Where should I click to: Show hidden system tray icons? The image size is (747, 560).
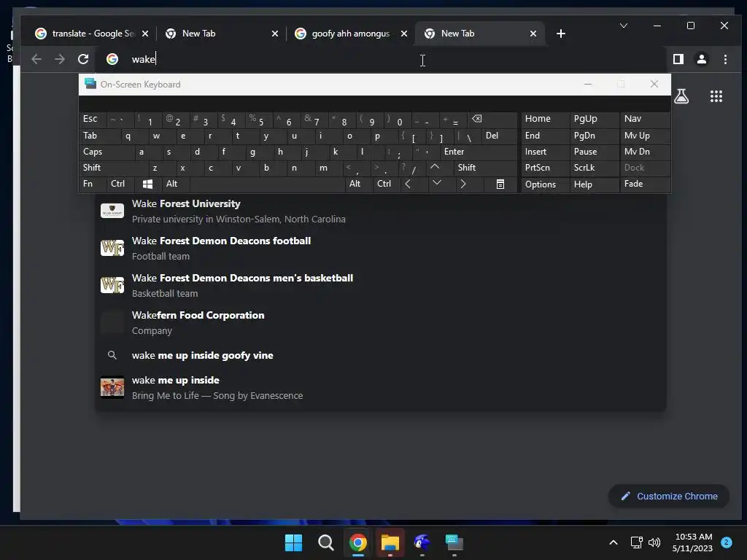(x=614, y=542)
